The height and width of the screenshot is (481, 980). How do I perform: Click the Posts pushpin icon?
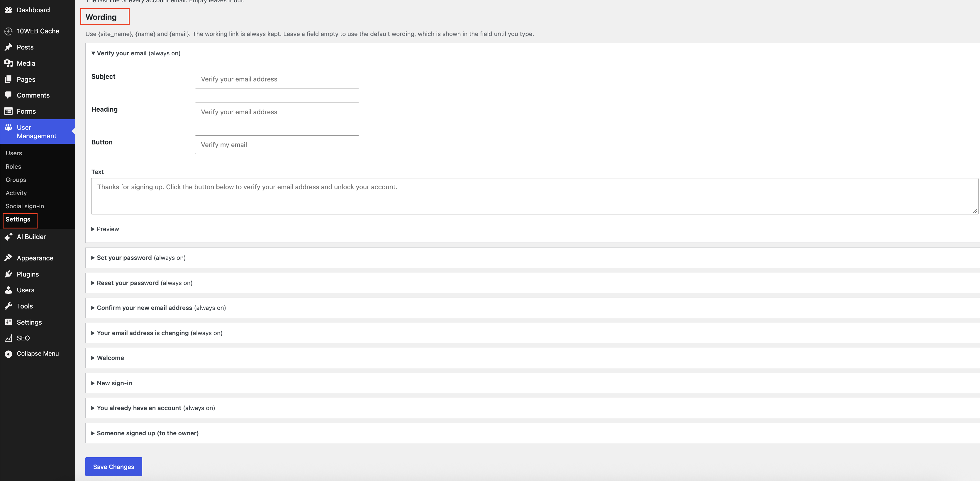[9, 47]
